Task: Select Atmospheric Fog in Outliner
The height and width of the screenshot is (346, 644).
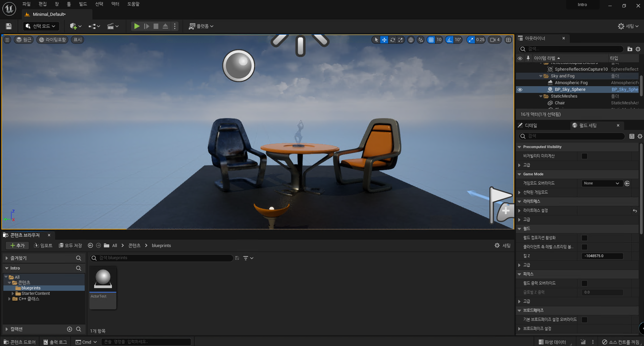Action: click(571, 83)
